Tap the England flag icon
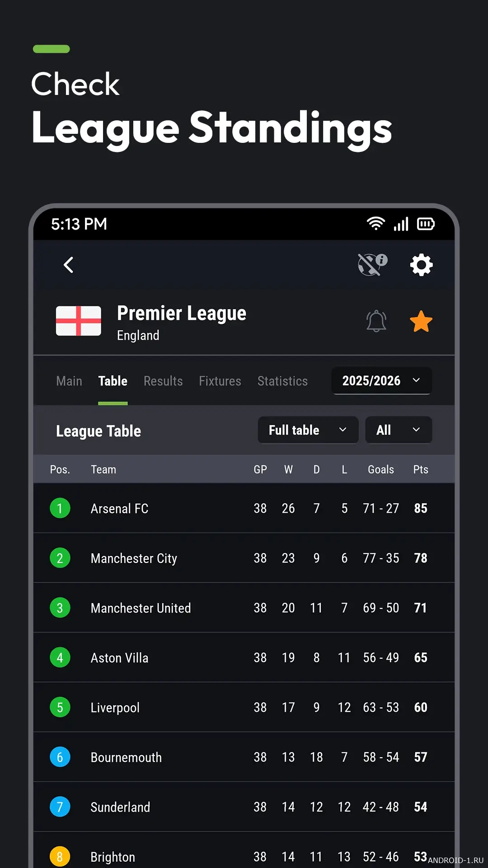488x868 pixels. click(x=79, y=321)
